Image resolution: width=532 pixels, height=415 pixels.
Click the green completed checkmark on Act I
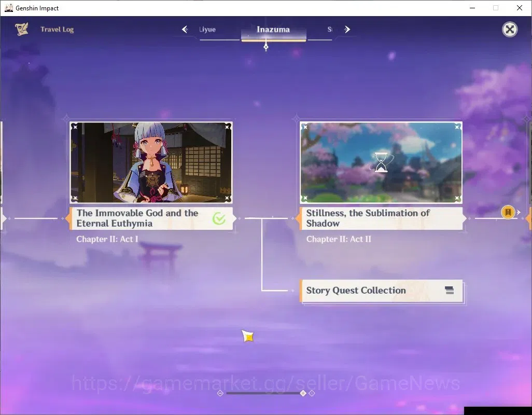click(219, 218)
